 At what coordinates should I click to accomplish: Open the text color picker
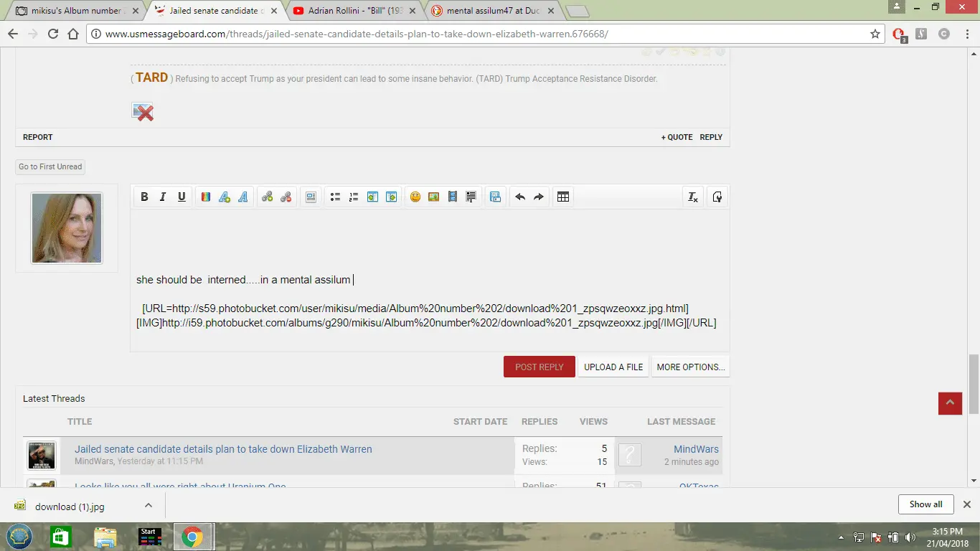pos(206,197)
